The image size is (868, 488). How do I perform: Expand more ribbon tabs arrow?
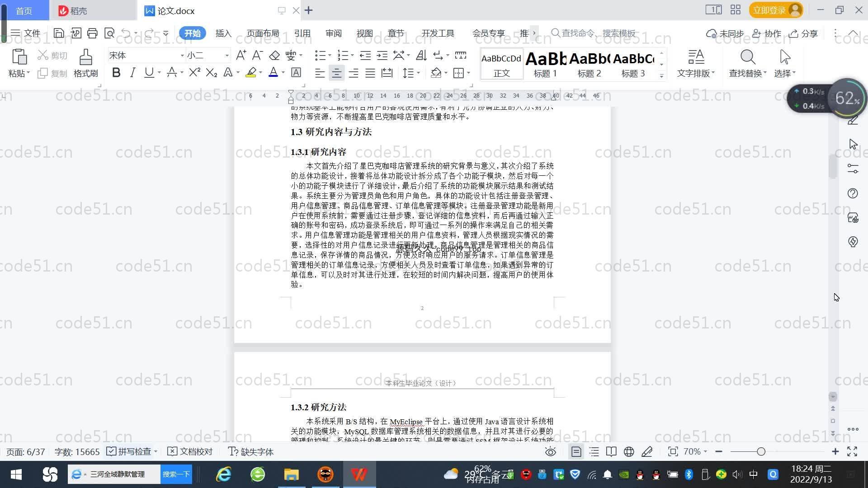(534, 33)
